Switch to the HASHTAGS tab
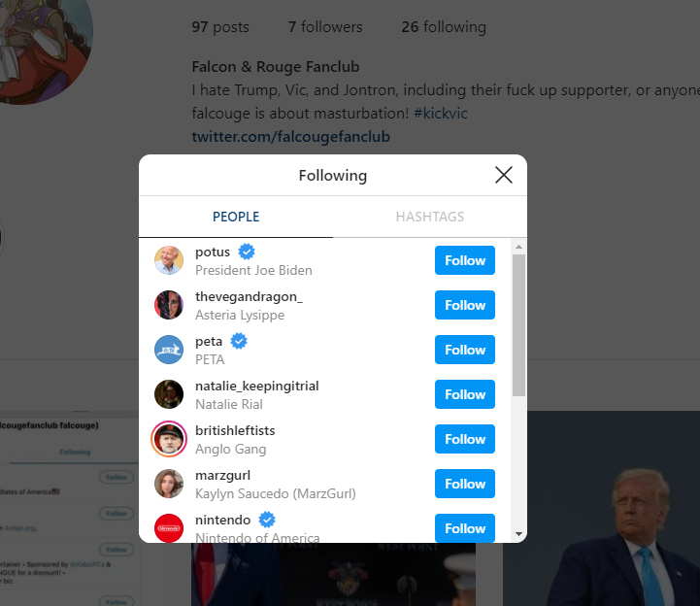The image size is (700, 606). 430,217
